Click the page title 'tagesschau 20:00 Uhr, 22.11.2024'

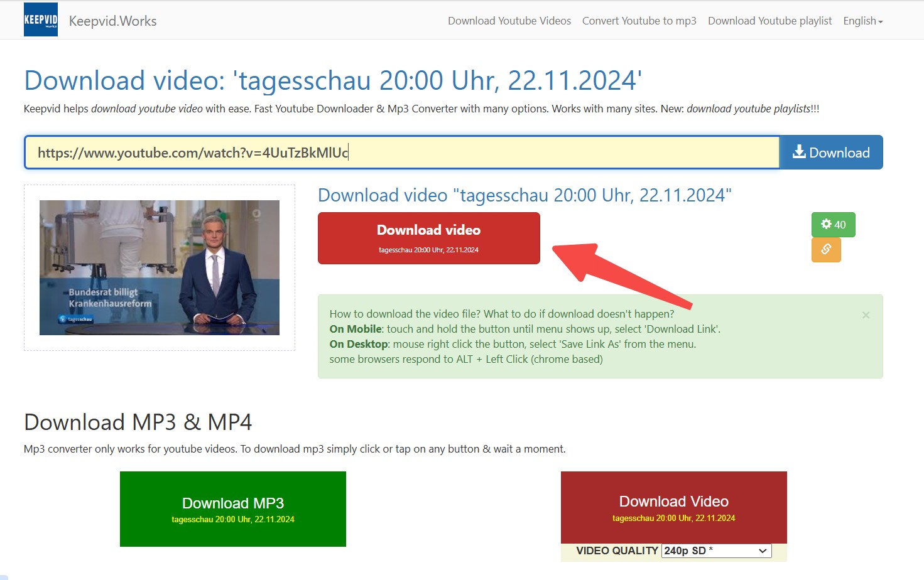pyautogui.click(x=333, y=80)
